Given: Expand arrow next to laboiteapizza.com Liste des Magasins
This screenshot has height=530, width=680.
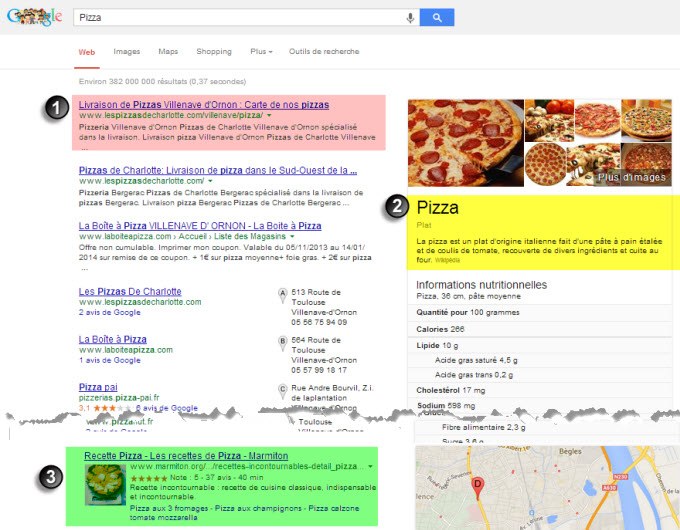Looking at the screenshot, I should (292, 236).
